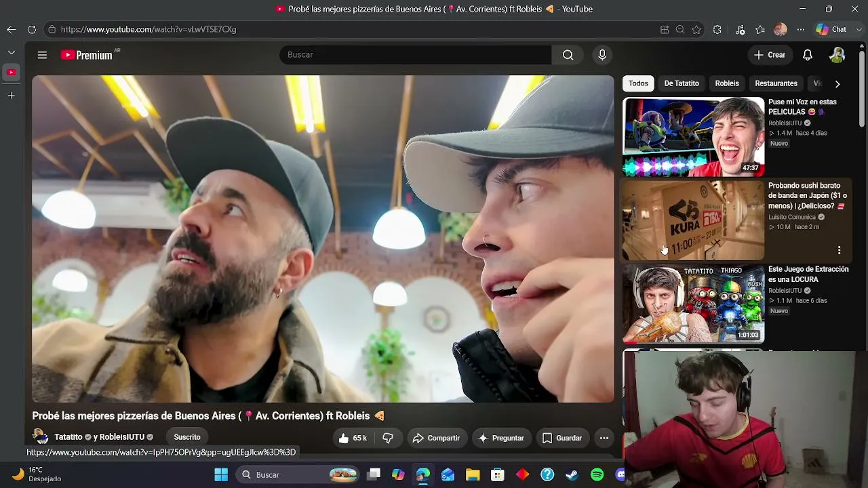Open Edge settings and more menu
Viewport: 868px width, 488px height.
(801, 29)
